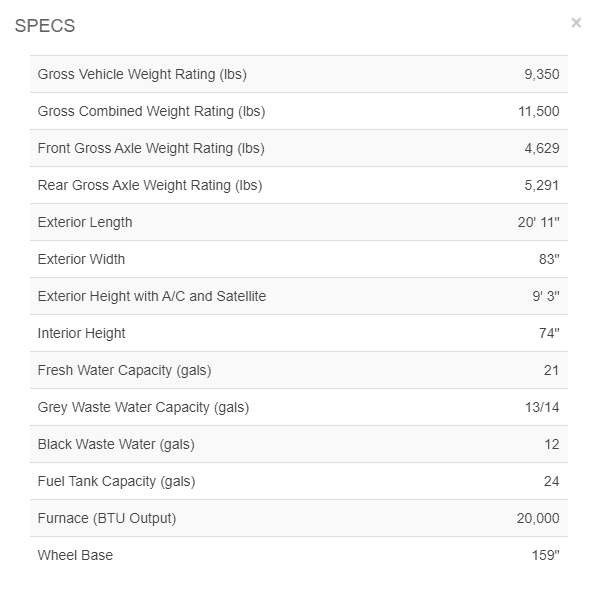597x607 pixels.
Task: Click the Fuel Tank Capacity label
Action: pyautogui.click(x=117, y=481)
